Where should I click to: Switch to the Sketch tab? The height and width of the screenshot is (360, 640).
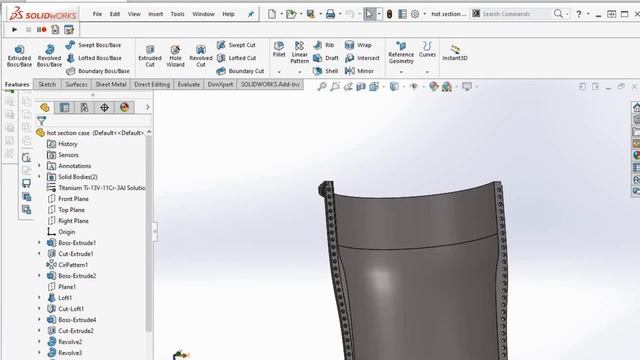pos(47,84)
